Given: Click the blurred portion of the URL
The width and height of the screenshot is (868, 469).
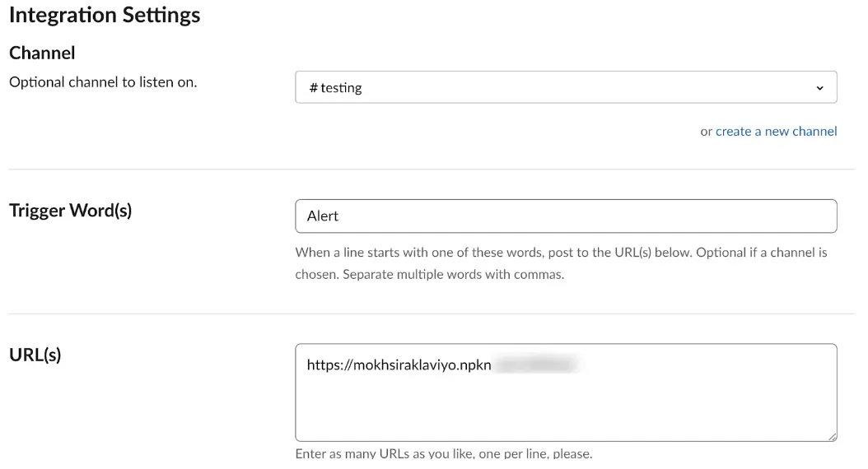Looking at the screenshot, I should click(x=535, y=365).
